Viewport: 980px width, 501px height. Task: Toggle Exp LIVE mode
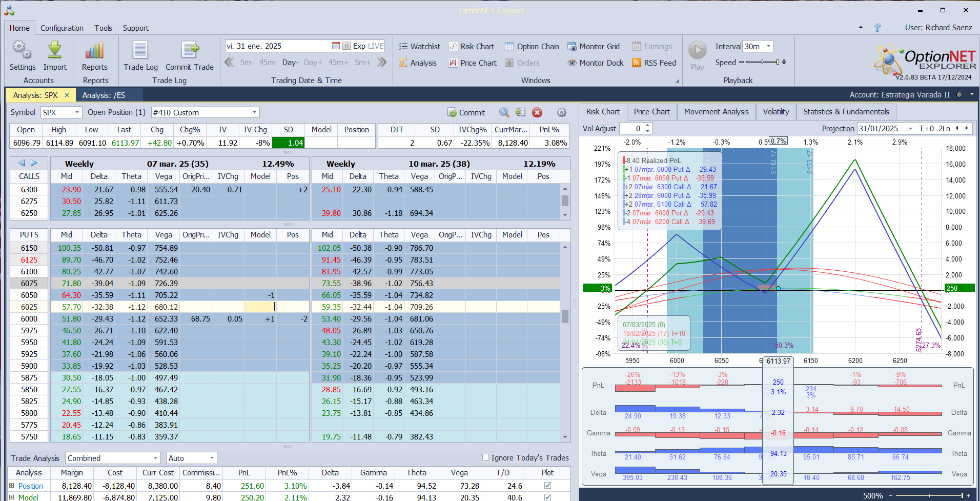point(368,46)
